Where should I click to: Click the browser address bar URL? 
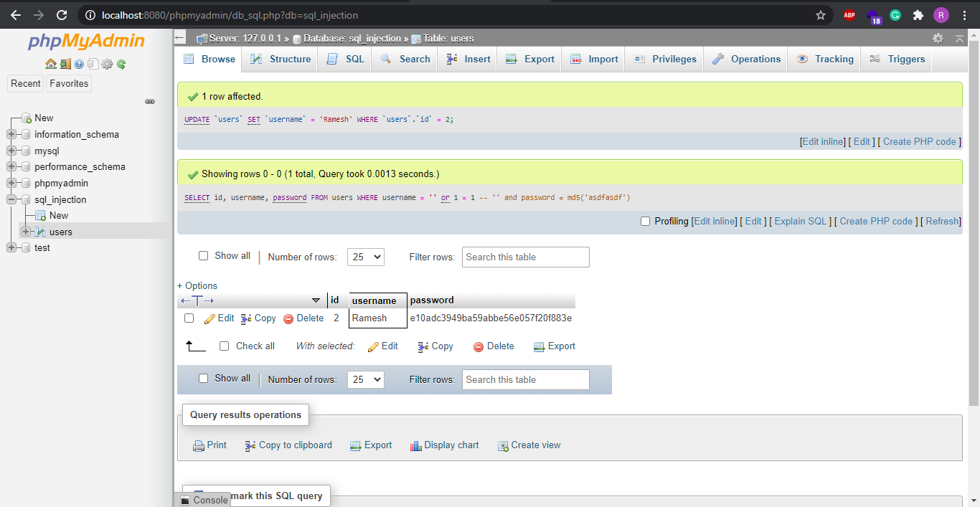tap(230, 15)
